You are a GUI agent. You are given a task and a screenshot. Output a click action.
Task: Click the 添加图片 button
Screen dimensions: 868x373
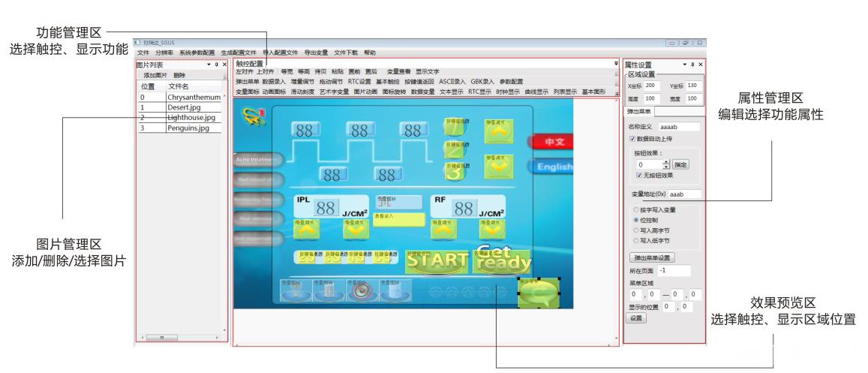pos(155,76)
